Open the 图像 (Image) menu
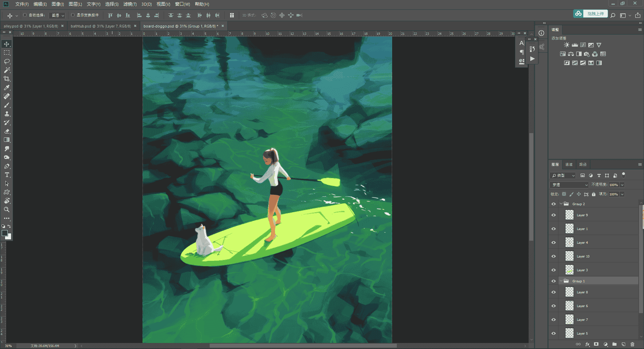Viewport: 644px width, 349px height. pyautogui.click(x=58, y=4)
